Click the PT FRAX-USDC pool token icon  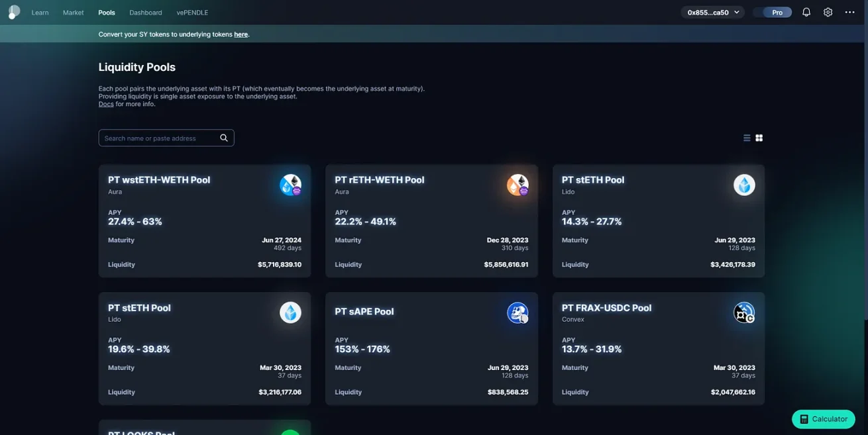744,313
